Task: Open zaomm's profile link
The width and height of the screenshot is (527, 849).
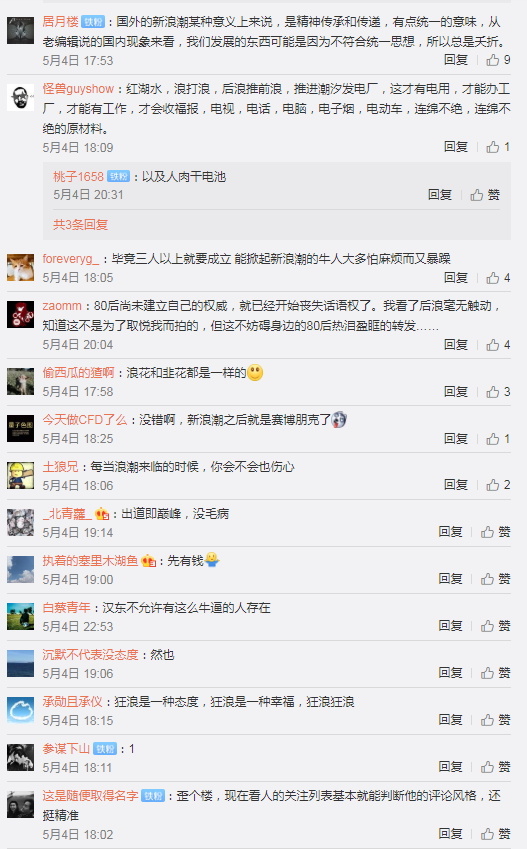Action: 62,306
